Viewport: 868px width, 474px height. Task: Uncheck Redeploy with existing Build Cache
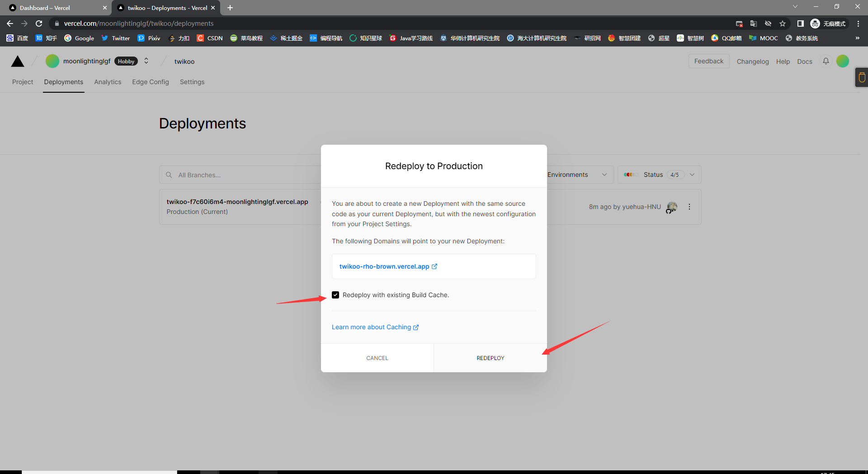[335, 295]
